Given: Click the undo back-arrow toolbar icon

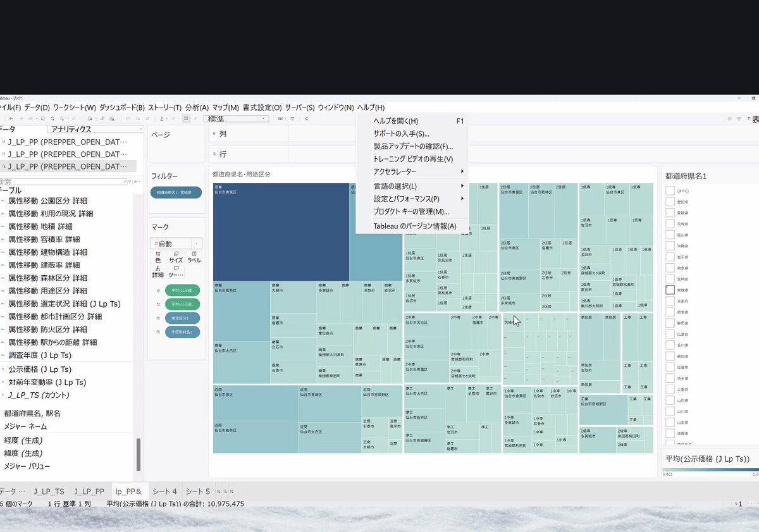Looking at the screenshot, I should coord(11,118).
